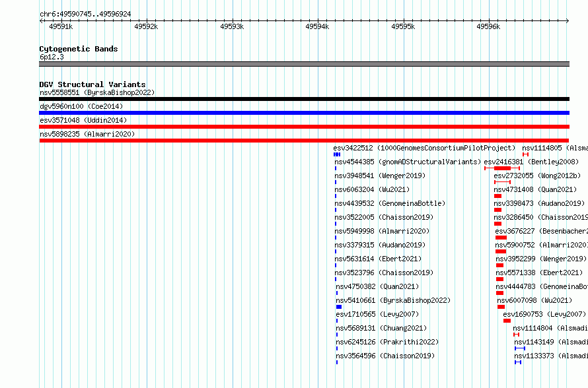Image resolution: width=588 pixels, height=388 pixels.
Task: Click nsv3948541 (Wenger2019) variant label
Action: [380, 176]
